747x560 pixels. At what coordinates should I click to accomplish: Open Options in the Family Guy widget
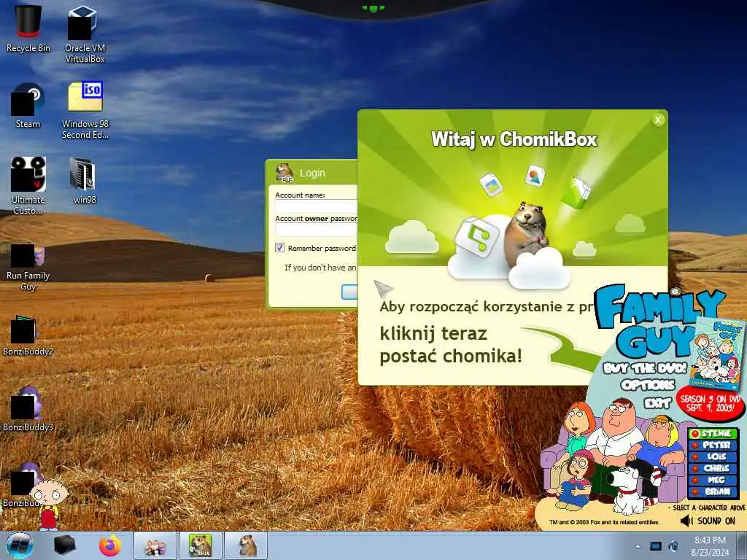(648, 385)
